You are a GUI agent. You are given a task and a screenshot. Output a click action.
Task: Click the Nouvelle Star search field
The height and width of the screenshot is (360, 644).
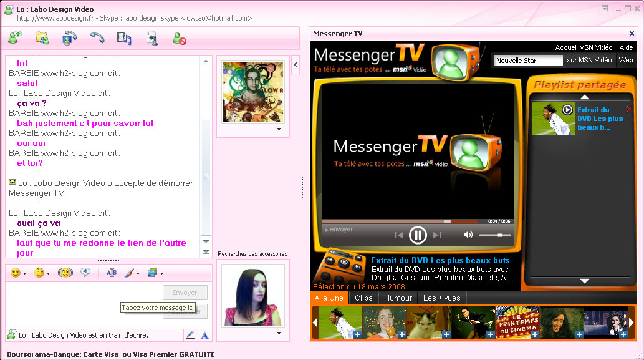(528, 61)
